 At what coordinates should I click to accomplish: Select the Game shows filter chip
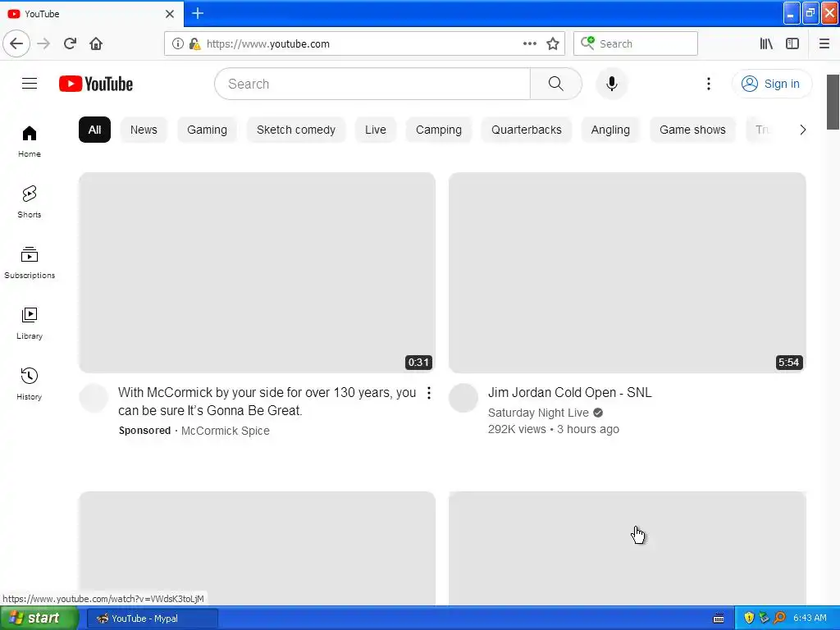point(692,130)
